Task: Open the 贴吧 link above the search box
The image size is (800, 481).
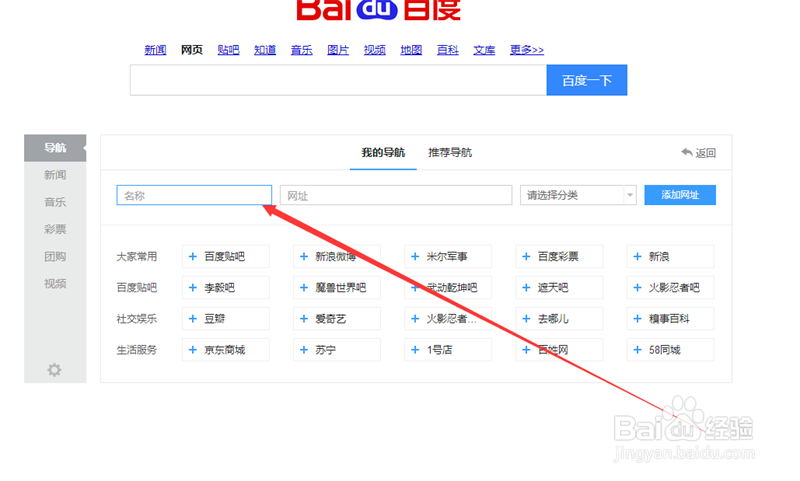Action: [228, 50]
